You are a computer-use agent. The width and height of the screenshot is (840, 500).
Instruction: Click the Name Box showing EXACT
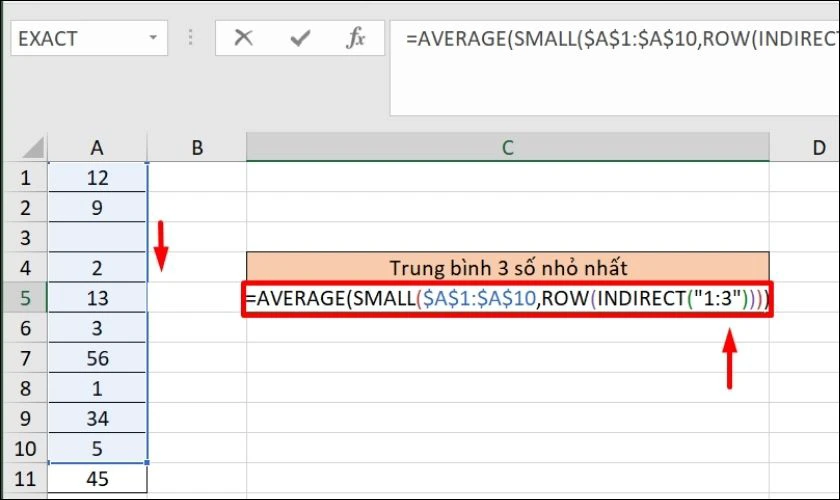[x=89, y=38]
